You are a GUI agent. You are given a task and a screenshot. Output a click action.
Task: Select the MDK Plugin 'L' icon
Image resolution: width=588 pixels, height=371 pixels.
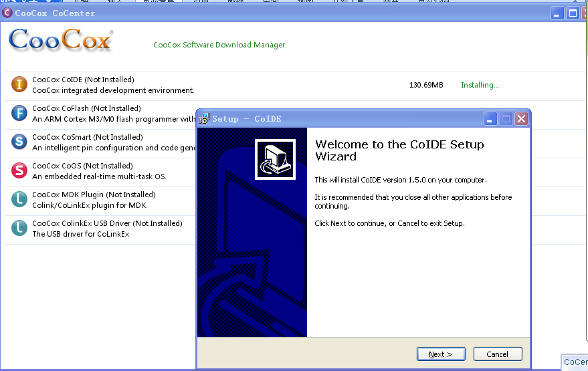[19, 199]
